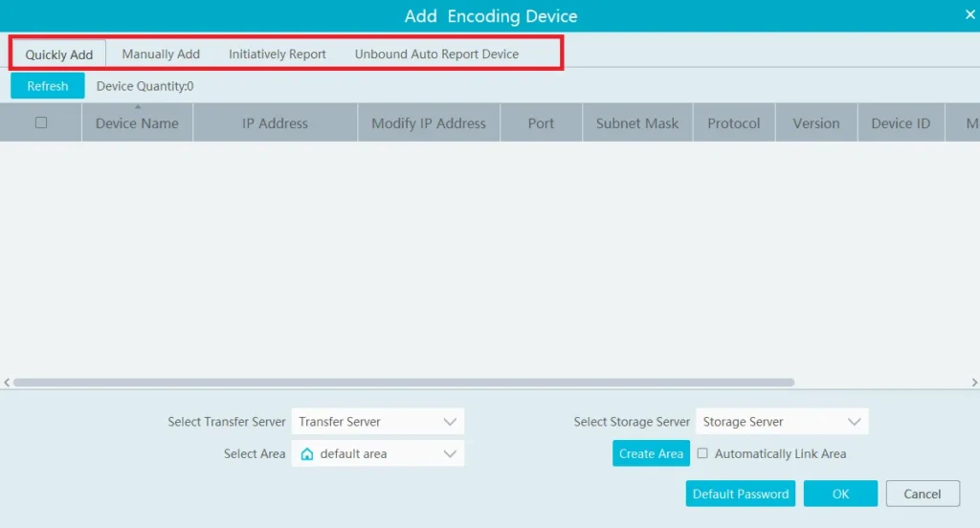Click the Protocol column header
Screen dimensions: 980x528
click(733, 123)
